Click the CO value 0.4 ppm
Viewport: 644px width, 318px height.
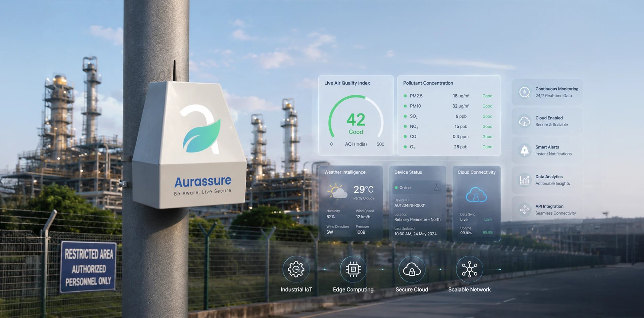(x=461, y=137)
